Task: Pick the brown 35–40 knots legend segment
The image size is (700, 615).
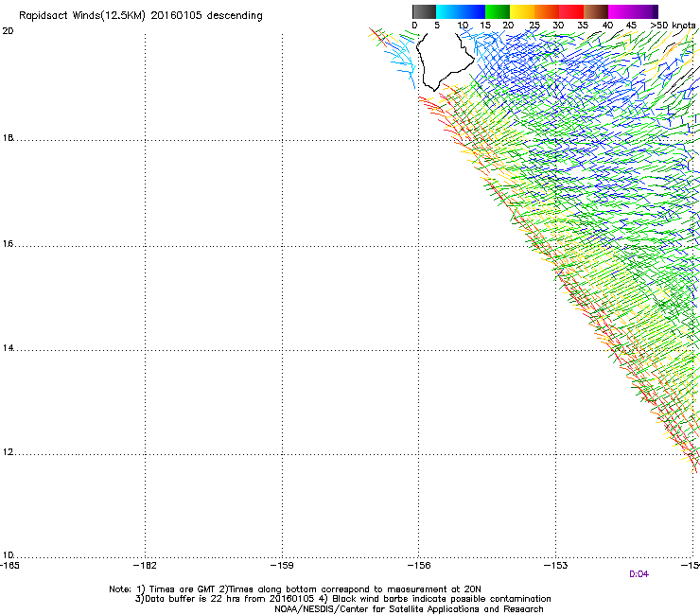Action: pyautogui.click(x=596, y=11)
